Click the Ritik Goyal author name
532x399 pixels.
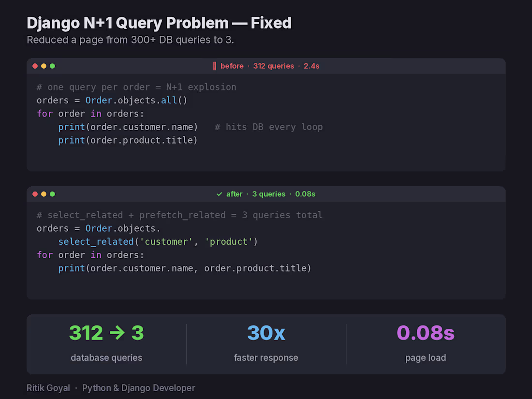(x=48, y=388)
